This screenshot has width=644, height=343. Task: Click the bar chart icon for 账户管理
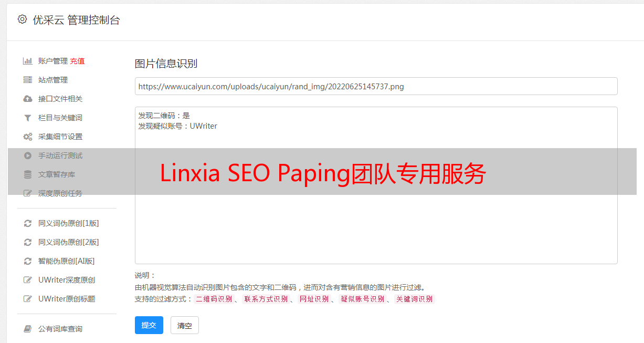[x=28, y=61]
